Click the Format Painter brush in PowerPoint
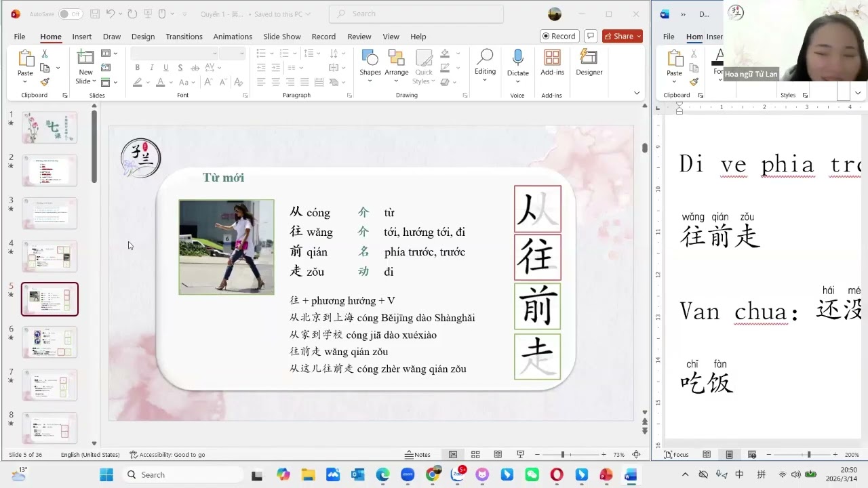868x488 pixels. tap(45, 82)
